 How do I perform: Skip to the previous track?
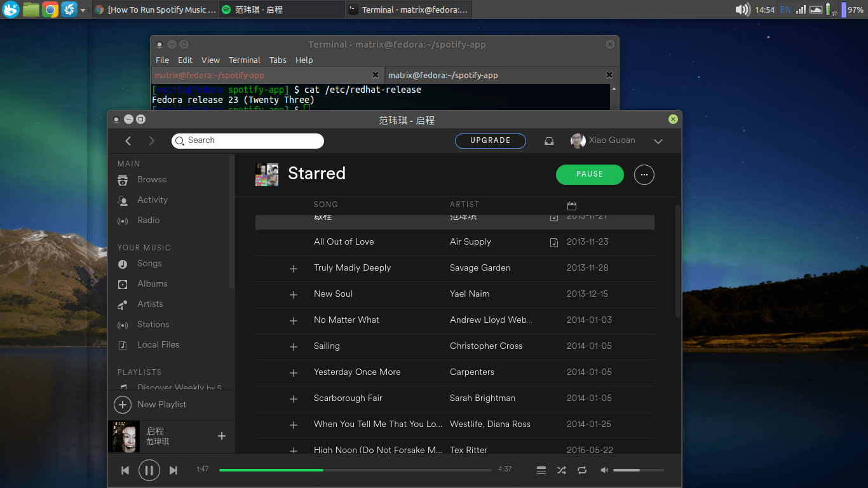(x=125, y=470)
